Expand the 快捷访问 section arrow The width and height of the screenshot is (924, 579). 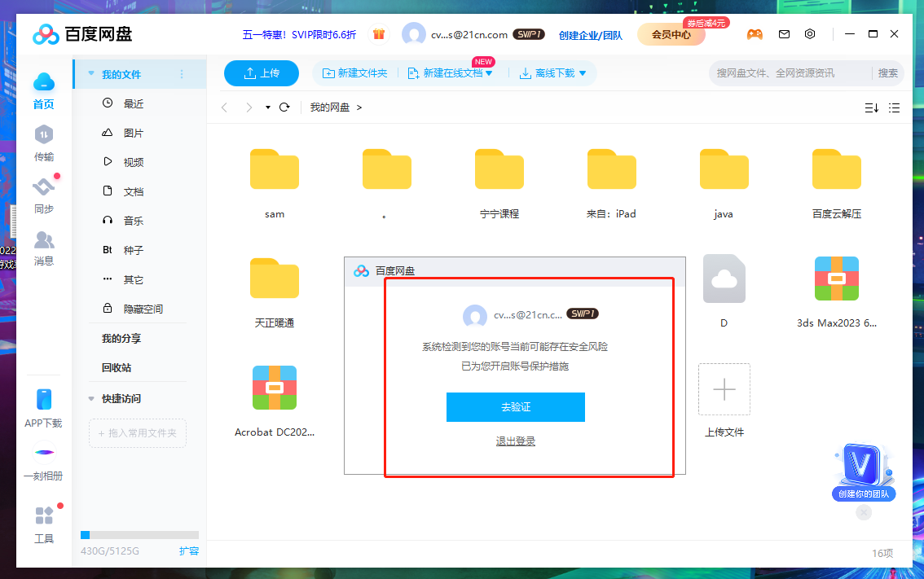pos(91,399)
